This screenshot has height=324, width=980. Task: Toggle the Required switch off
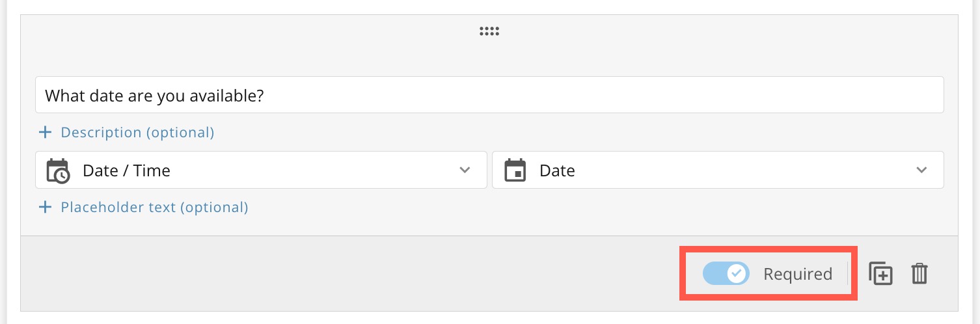click(726, 274)
